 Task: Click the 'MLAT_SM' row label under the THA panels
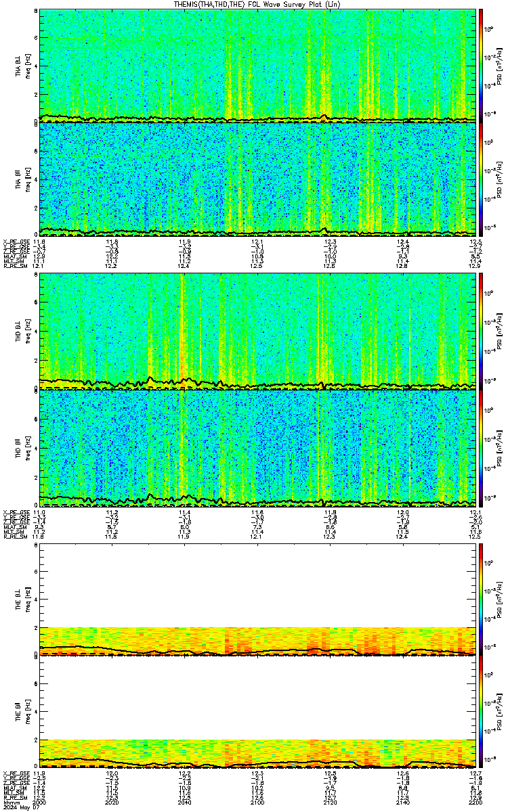point(14,256)
